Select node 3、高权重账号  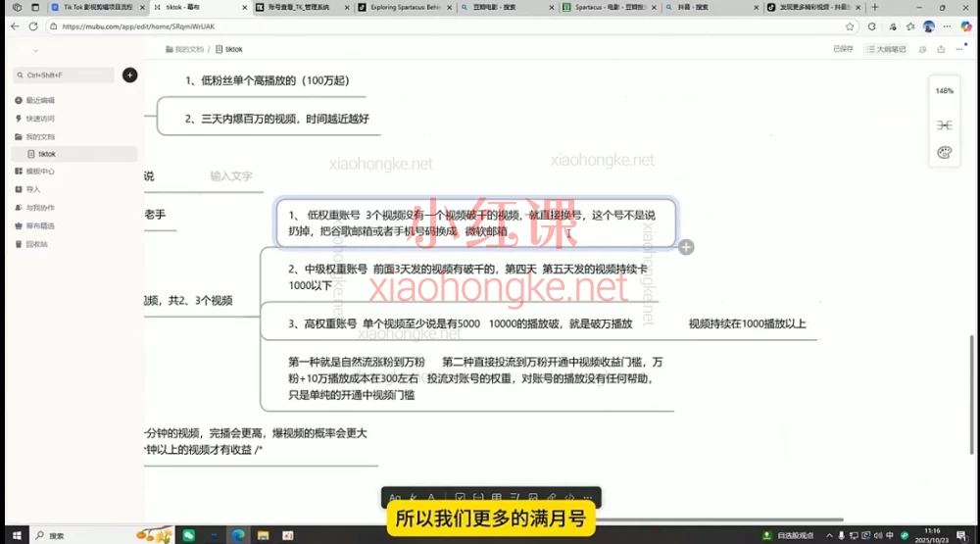(460, 323)
